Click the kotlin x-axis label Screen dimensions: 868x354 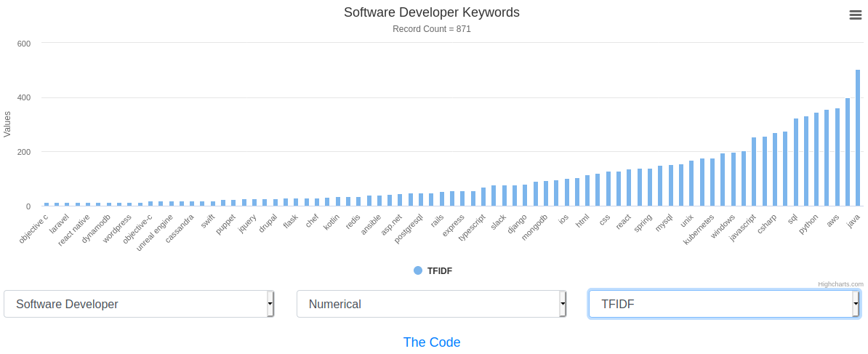(x=331, y=222)
